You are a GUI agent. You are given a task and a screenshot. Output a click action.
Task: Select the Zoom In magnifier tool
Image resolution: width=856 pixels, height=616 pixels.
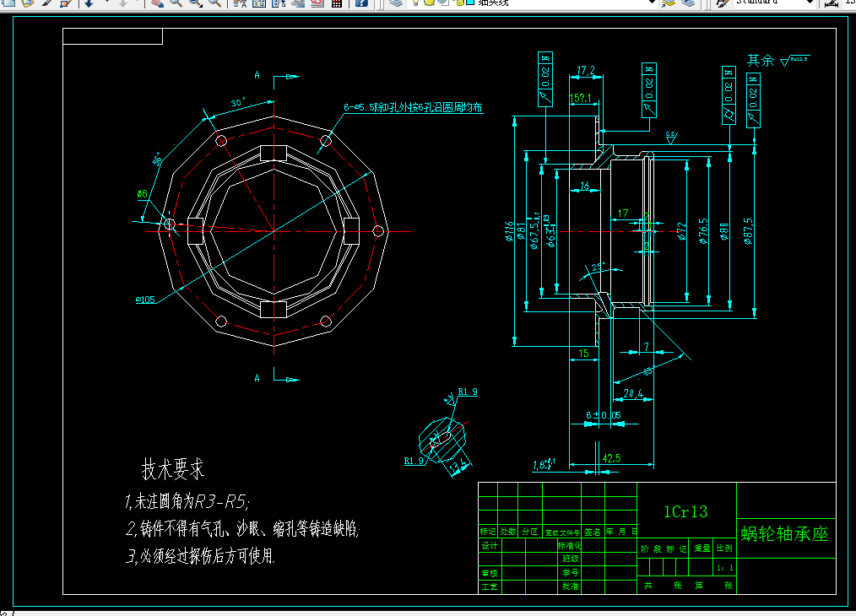coord(176,5)
